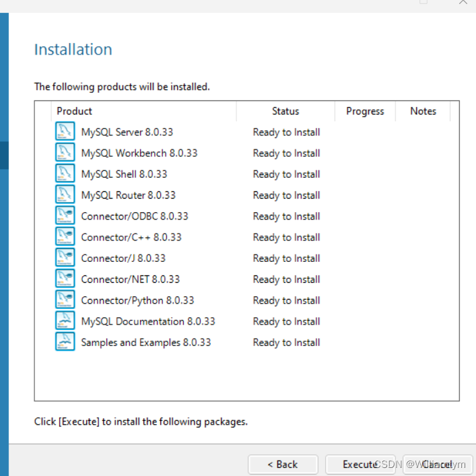Select the Connector/J 8.0.33 row text
Image resolution: width=476 pixels, height=476 pixels.
tap(123, 258)
